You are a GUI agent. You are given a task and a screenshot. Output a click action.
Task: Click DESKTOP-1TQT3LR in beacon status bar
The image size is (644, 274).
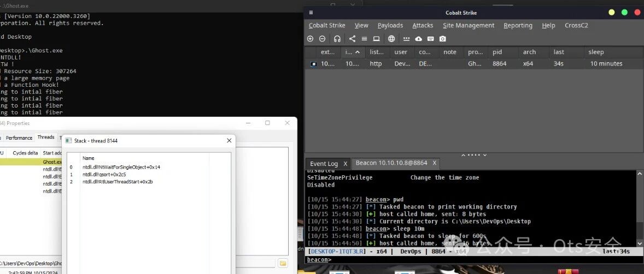[x=337, y=252]
